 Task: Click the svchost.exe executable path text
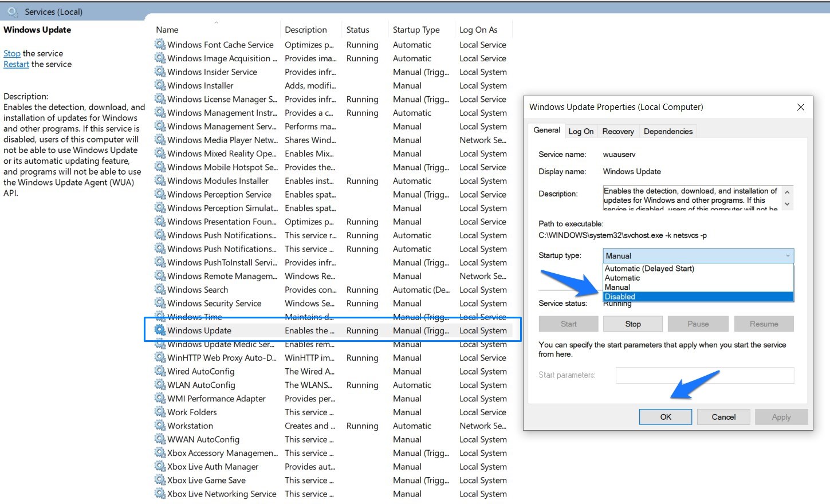click(623, 235)
